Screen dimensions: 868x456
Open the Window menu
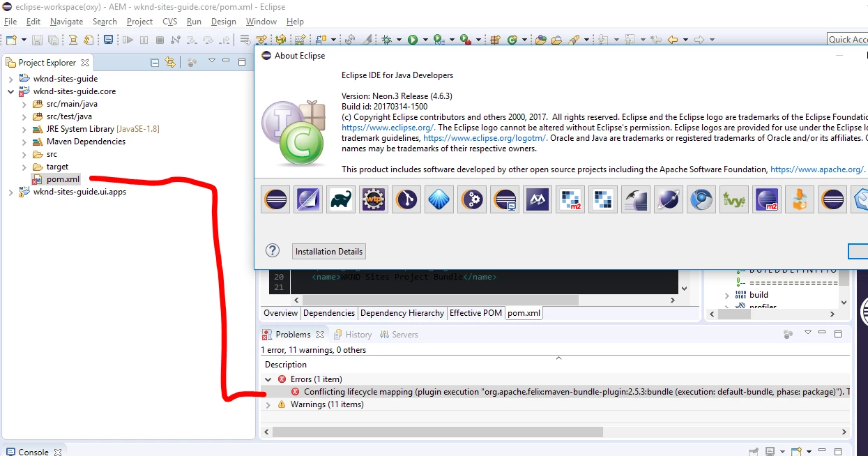click(x=261, y=22)
